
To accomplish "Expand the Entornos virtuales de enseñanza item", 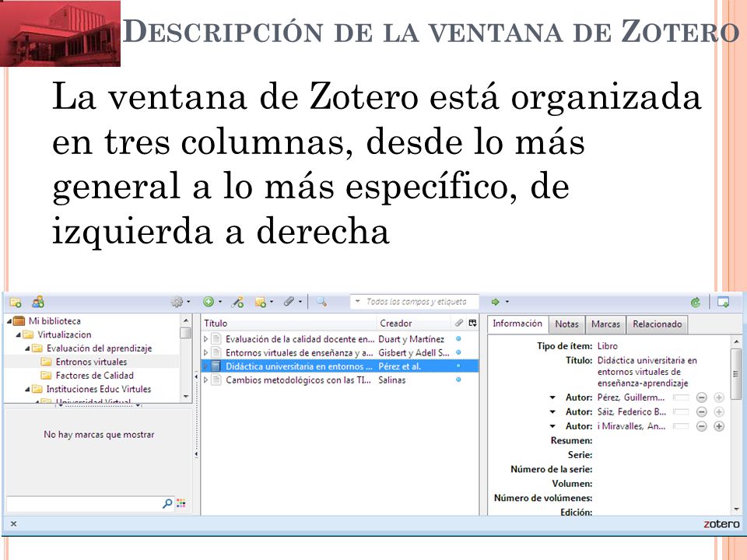I will click(205, 353).
